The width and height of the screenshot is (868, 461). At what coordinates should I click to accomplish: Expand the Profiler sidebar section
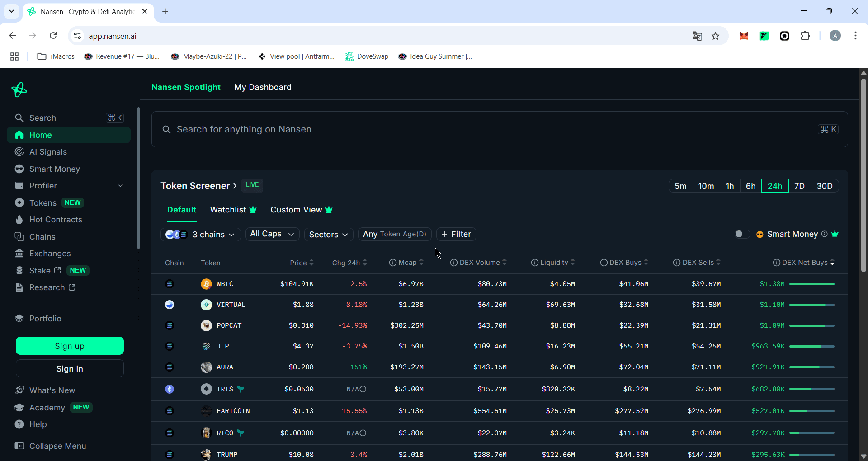click(x=120, y=186)
